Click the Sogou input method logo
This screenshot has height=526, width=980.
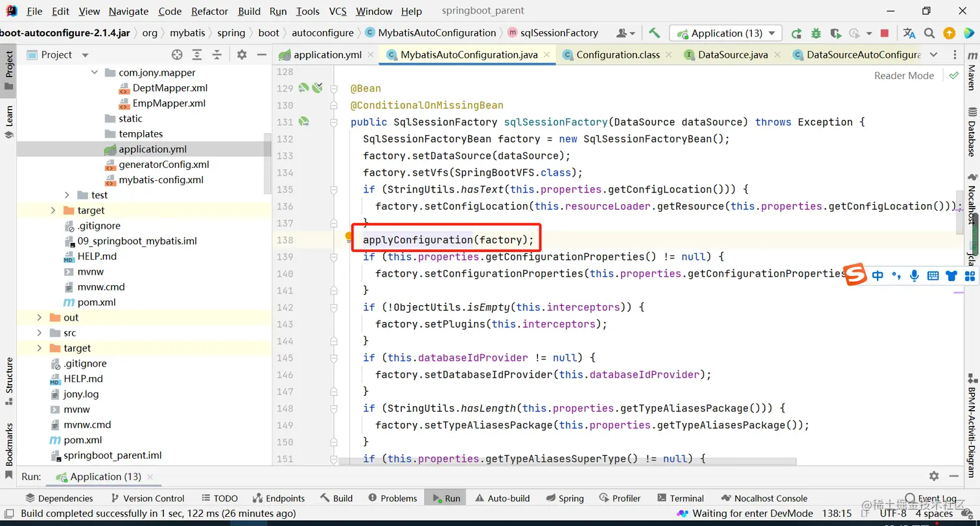pyautogui.click(x=856, y=275)
